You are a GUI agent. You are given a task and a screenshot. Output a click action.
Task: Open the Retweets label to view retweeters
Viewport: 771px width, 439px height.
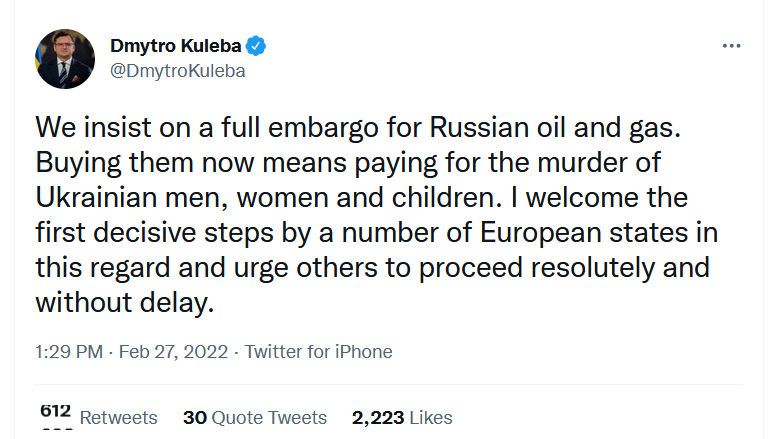(x=118, y=418)
